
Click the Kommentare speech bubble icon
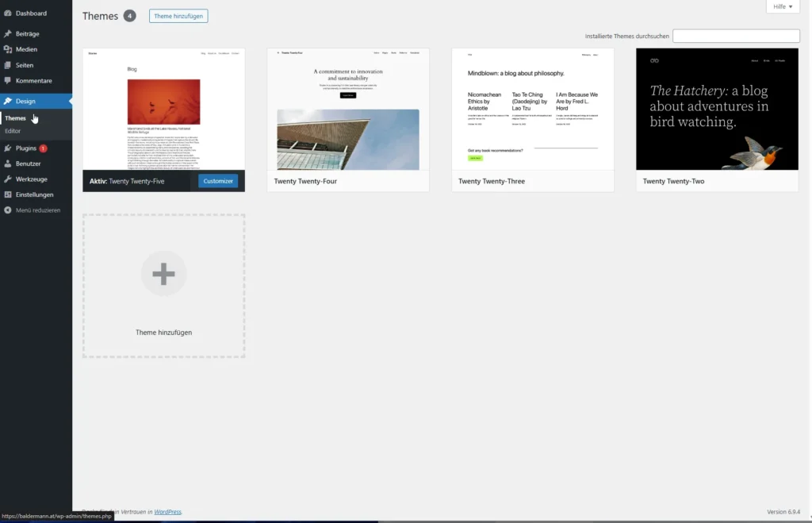[8, 81]
